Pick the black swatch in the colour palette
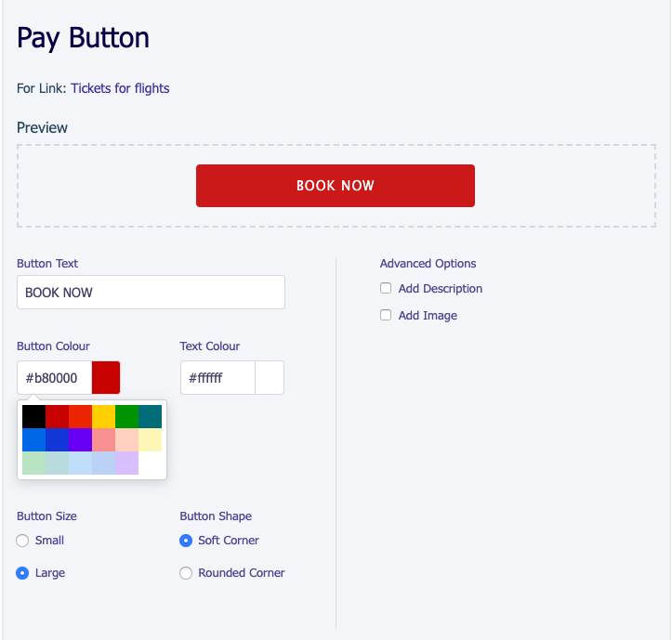The image size is (672, 640). pyautogui.click(x=33, y=416)
